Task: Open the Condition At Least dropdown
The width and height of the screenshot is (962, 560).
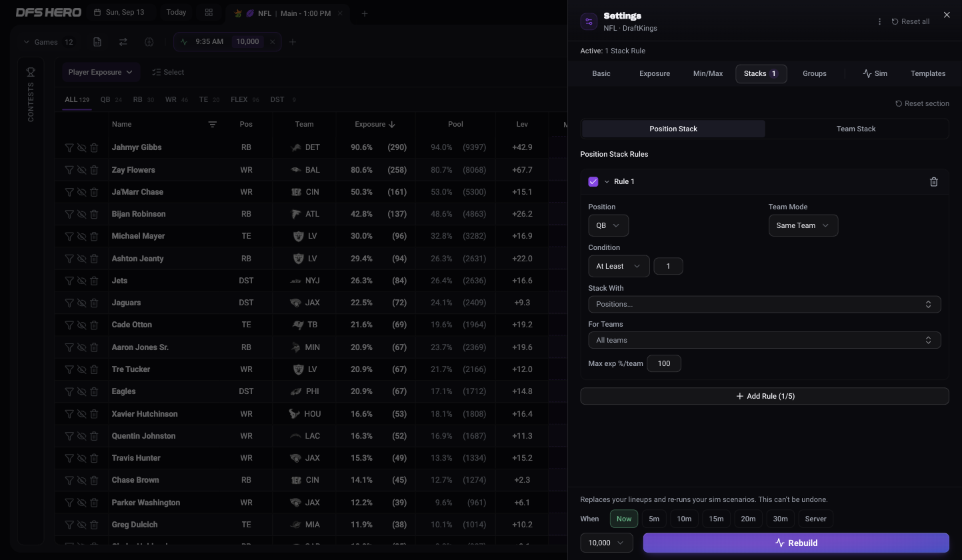Action: (x=619, y=266)
